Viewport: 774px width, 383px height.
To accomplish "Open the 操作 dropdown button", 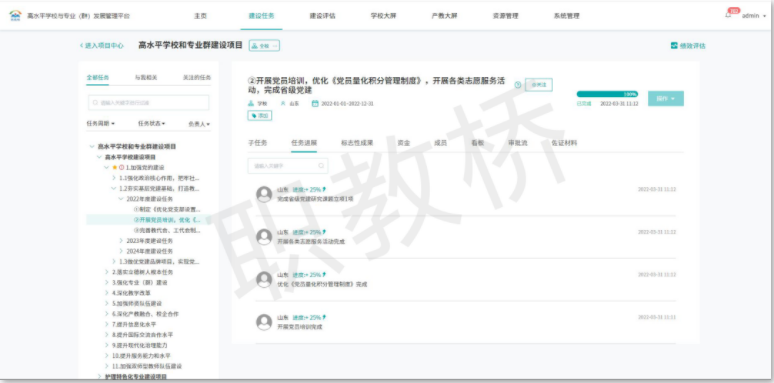I will point(665,99).
